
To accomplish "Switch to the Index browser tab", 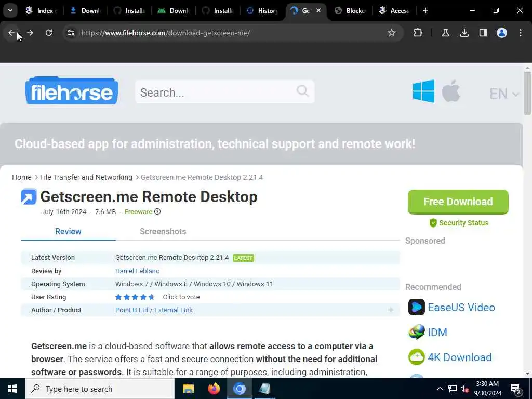I will coord(41,10).
